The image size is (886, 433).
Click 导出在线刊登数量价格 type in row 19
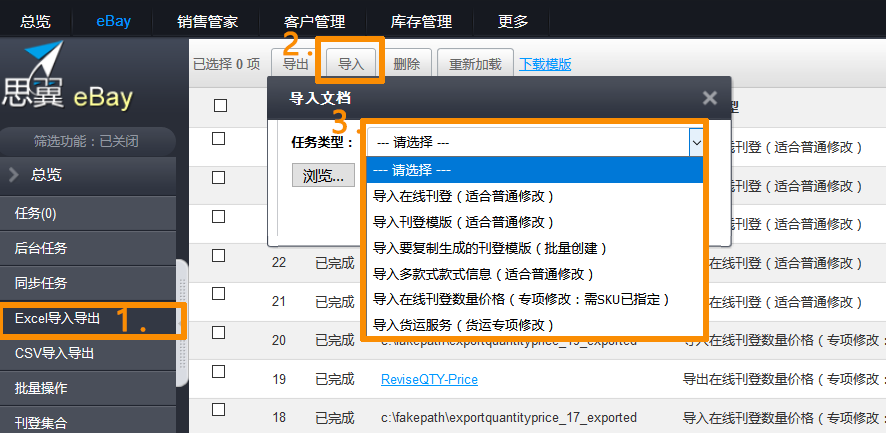[784, 379]
